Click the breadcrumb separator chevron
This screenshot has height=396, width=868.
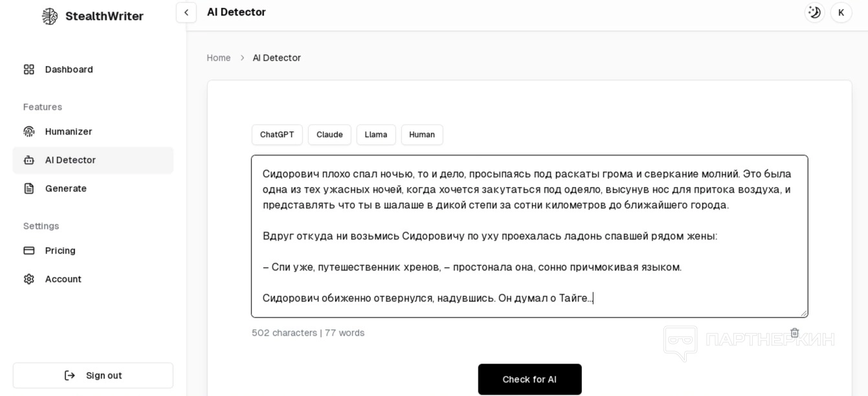[x=242, y=58]
